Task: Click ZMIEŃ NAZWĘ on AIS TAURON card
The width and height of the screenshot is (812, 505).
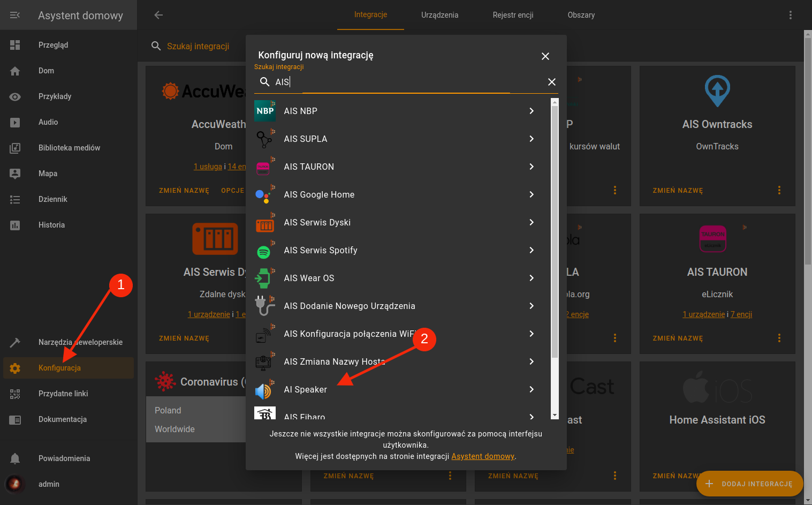Action: pos(678,338)
